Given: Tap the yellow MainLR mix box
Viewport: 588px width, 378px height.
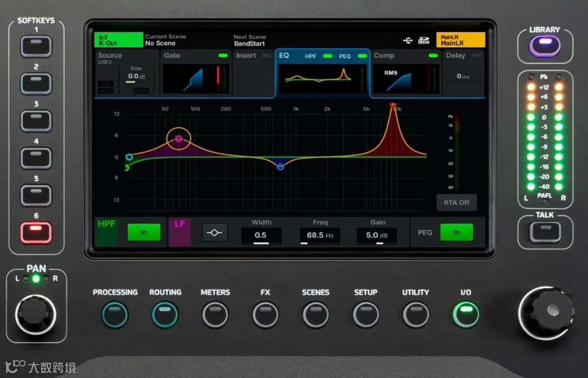Looking at the screenshot, I should point(461,40).
